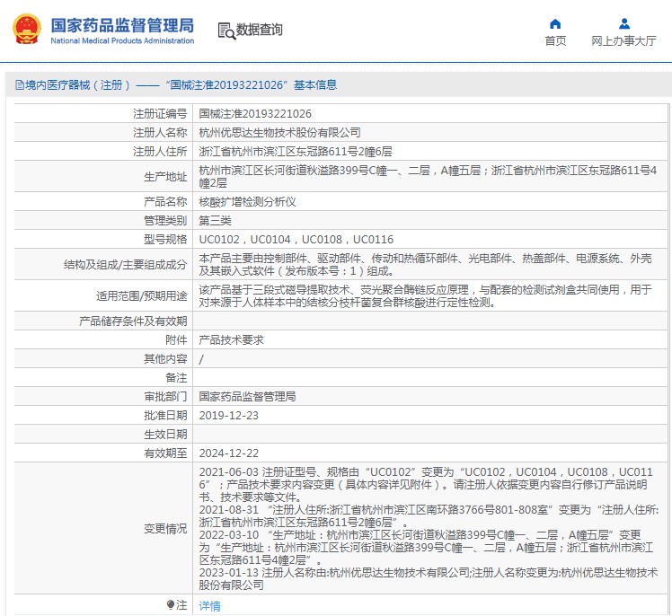
Task: Click the 管理类别 row label
Action: click(x=165, y=221)
